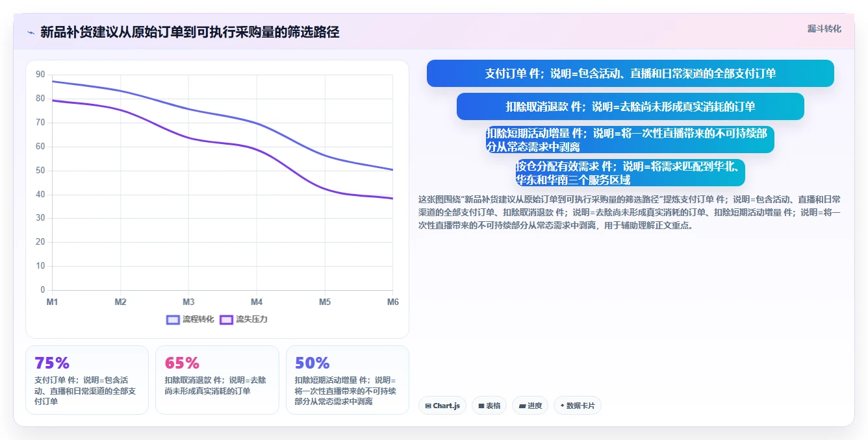The image size is (868, 440).
Task: Click the 50 y-axis label
Action: pos(40,171)
